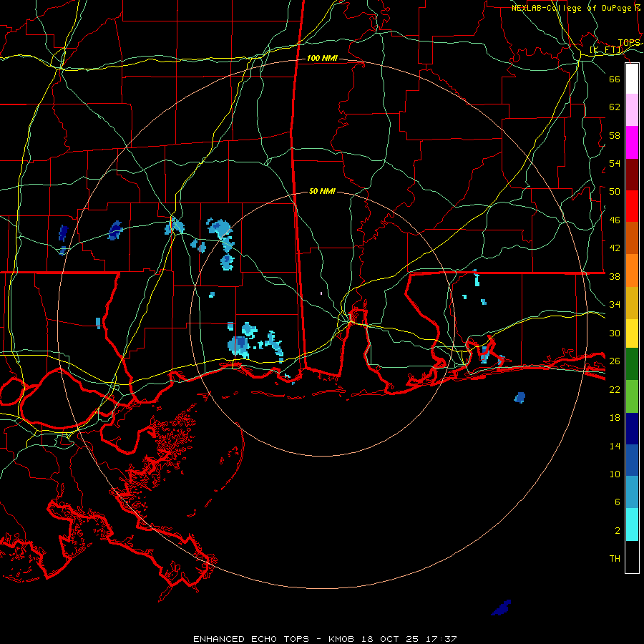Click the '6' legend value
This screenshot has height=644, width=644.
(618, 502)
